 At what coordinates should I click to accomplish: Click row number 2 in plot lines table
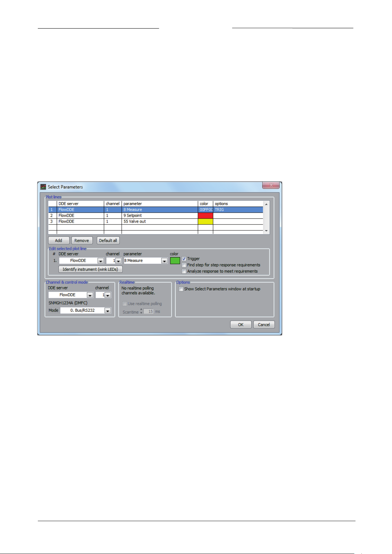pyautogui.click(x=52, y=216)
